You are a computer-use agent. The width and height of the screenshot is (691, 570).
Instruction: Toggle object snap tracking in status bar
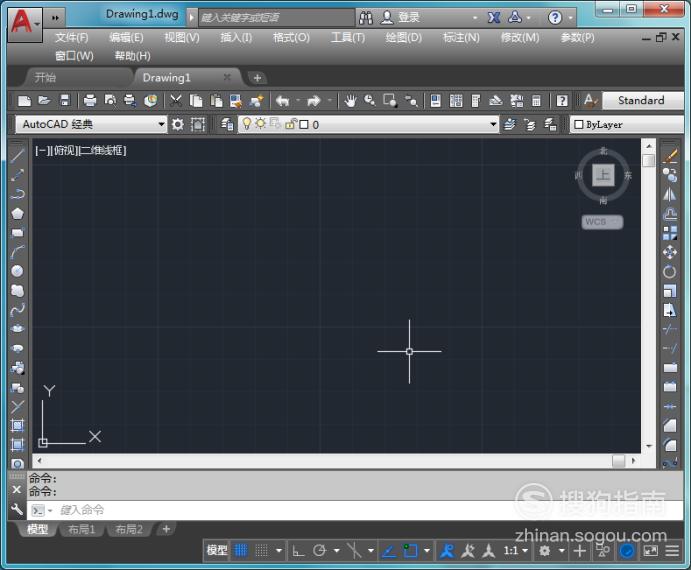pyautogui.click(x=389, y=550)
